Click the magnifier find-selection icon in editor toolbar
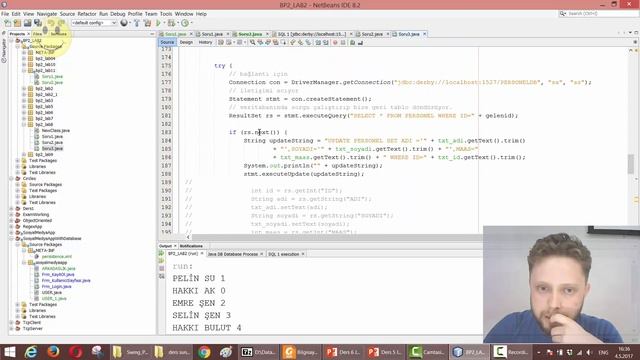This screenshot has width=640, height=360. click(253, 42)
